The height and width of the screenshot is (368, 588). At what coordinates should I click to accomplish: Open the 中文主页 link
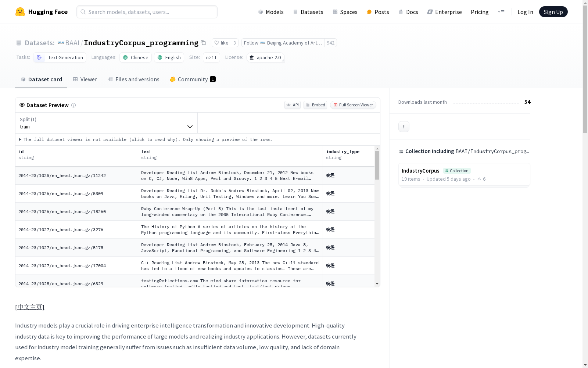[x=30, y=307]
